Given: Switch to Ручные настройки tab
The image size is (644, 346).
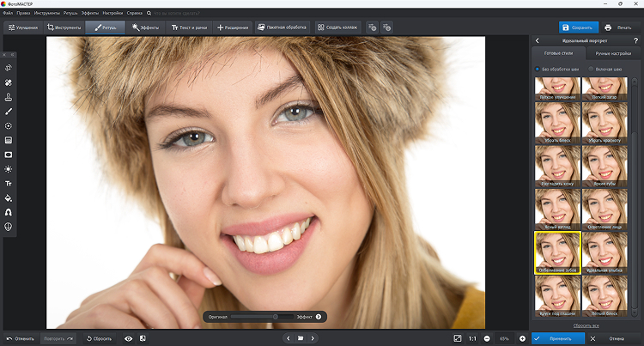Looking at the screenshot, I should tap(613, 53).
